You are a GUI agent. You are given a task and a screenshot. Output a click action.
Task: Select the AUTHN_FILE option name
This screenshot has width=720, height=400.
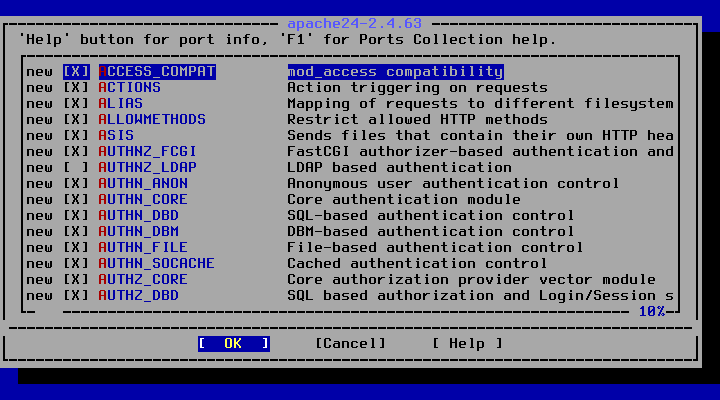click(144, 248)
